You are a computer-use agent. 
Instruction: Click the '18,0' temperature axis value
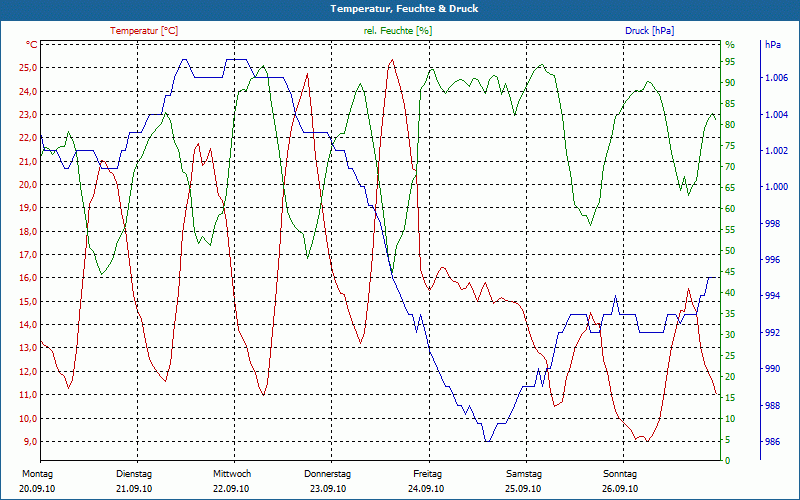pyautogui.click(x=29, y=231)
